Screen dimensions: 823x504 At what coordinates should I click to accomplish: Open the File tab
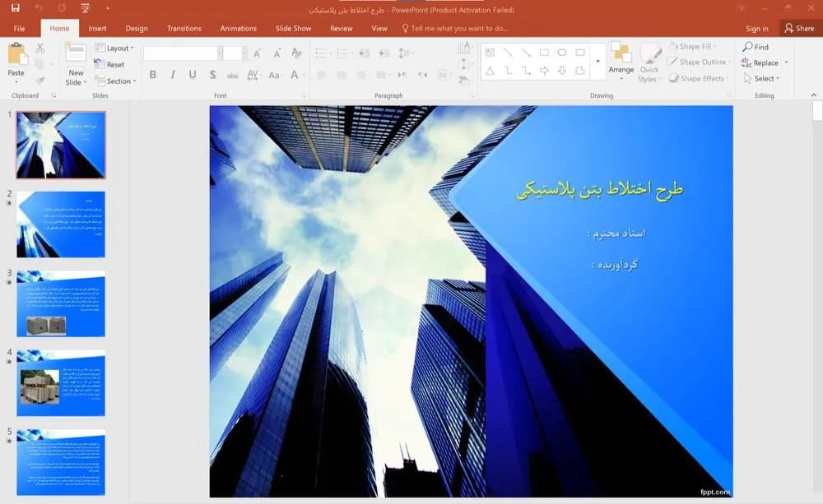point(20,28)
